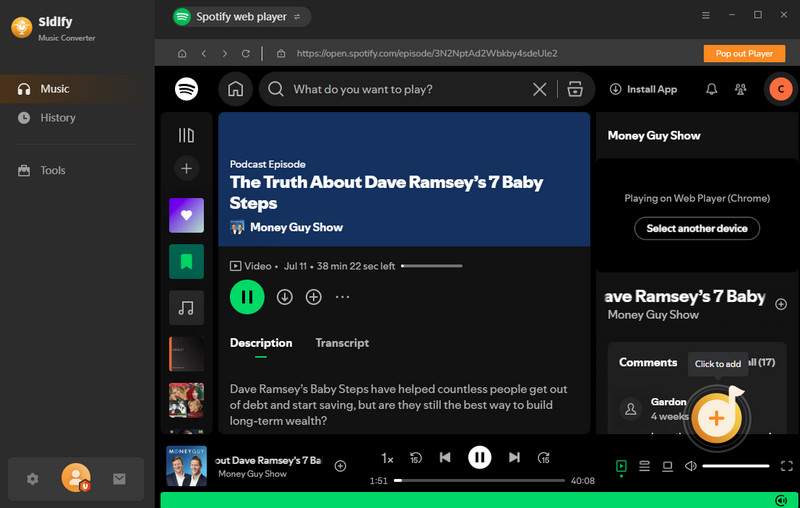Adjust the volume slider
Screen dimensions: 800x508
coord(735,466)
